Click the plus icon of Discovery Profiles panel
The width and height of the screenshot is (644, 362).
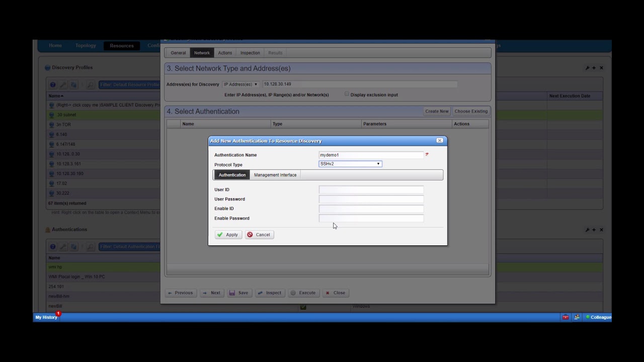594,68
